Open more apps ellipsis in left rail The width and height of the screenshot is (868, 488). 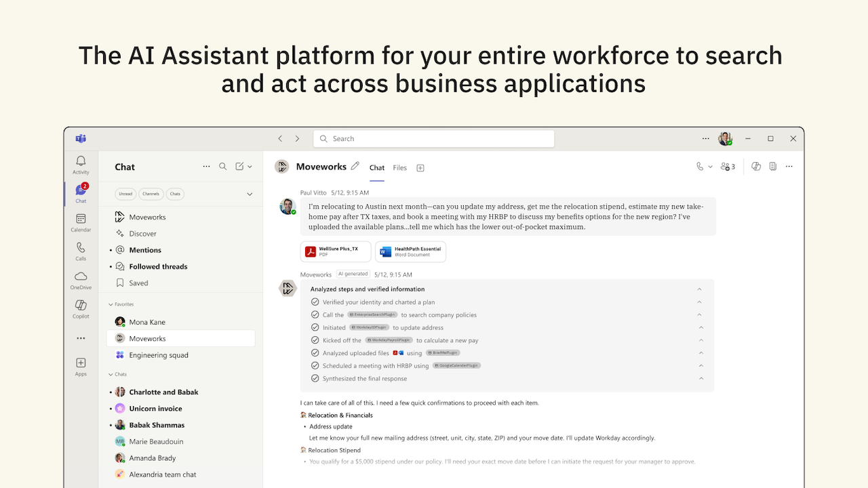(81, 338)
